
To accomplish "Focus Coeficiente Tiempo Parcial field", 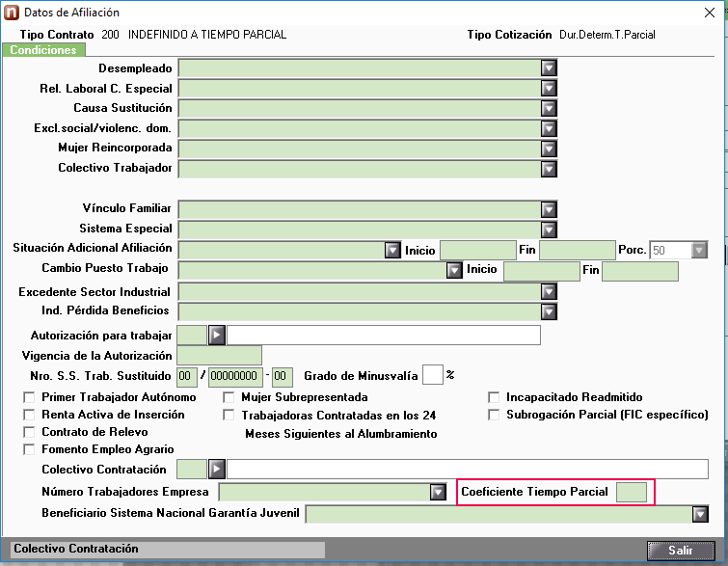I will [x=632, y=492].
